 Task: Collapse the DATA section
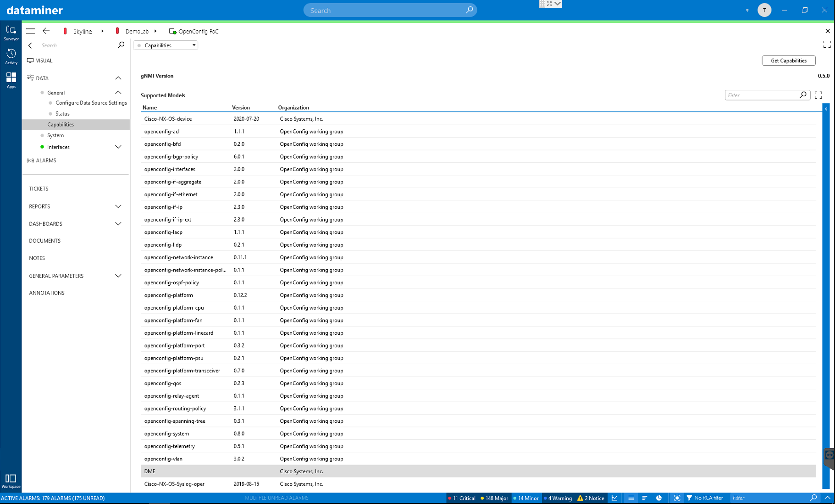tap(118, 78)
